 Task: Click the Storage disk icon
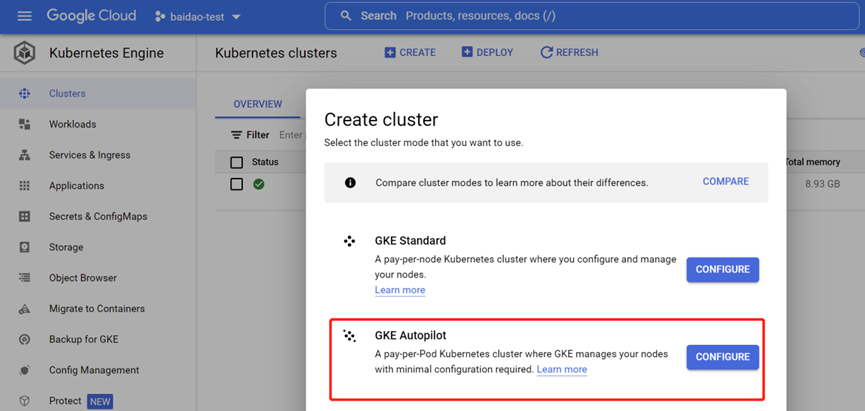click(24, 247)
